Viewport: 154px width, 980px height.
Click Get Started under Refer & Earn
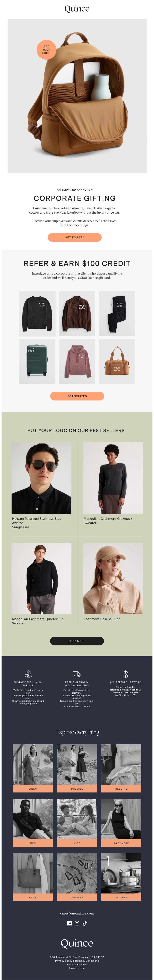tap(77, 396)
